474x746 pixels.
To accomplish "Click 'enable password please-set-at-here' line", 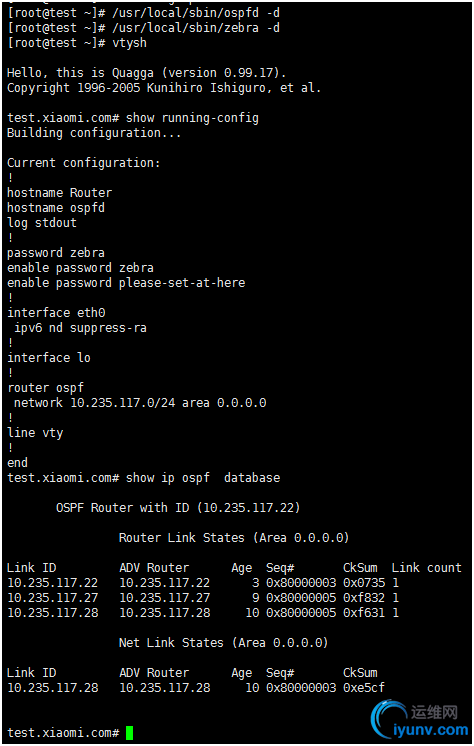I will click(x=126, y=283).
